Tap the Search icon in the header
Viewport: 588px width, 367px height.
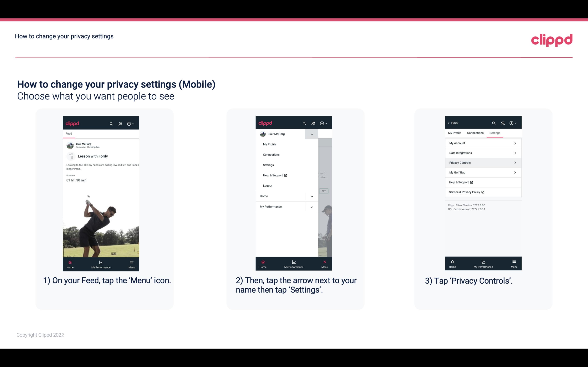pyautogui.click(x=111, y=123)
